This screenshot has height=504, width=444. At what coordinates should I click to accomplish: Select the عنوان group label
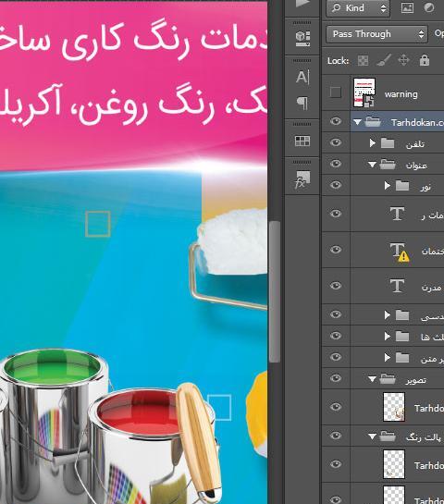point(416,166)
